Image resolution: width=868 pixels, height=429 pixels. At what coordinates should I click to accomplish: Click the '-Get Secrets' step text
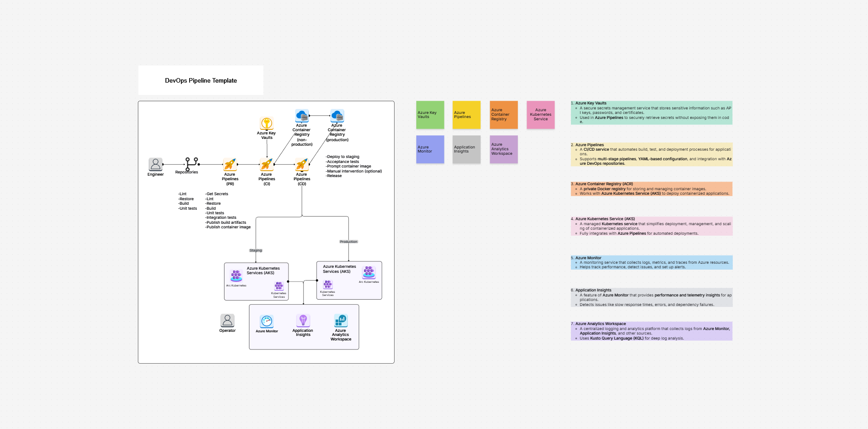point(217,194)
